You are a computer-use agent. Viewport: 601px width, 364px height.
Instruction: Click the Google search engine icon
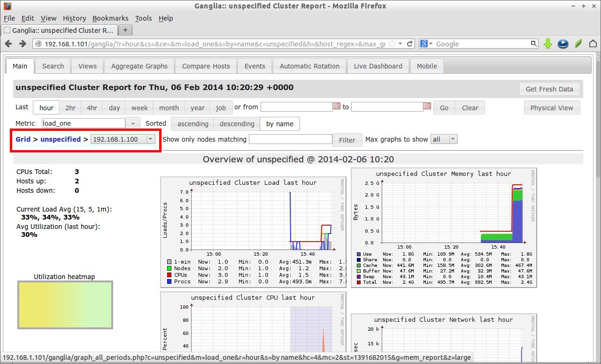[x=424, y=44]
